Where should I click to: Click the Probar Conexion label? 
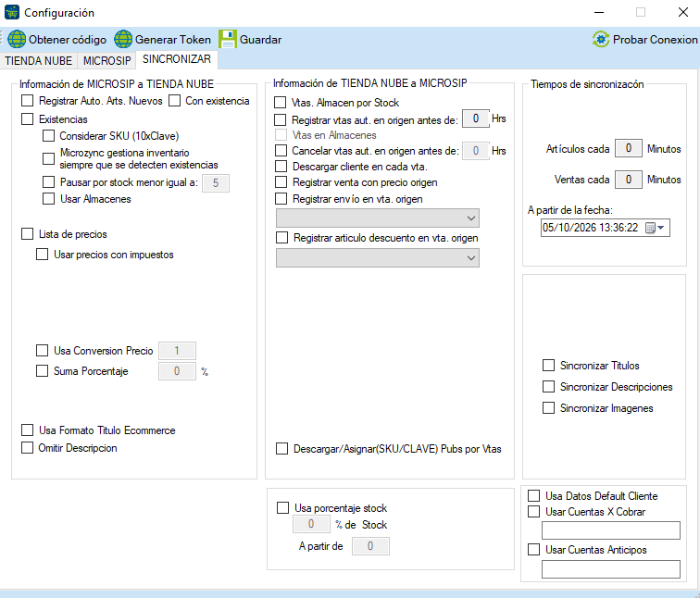tap(655, 40)
